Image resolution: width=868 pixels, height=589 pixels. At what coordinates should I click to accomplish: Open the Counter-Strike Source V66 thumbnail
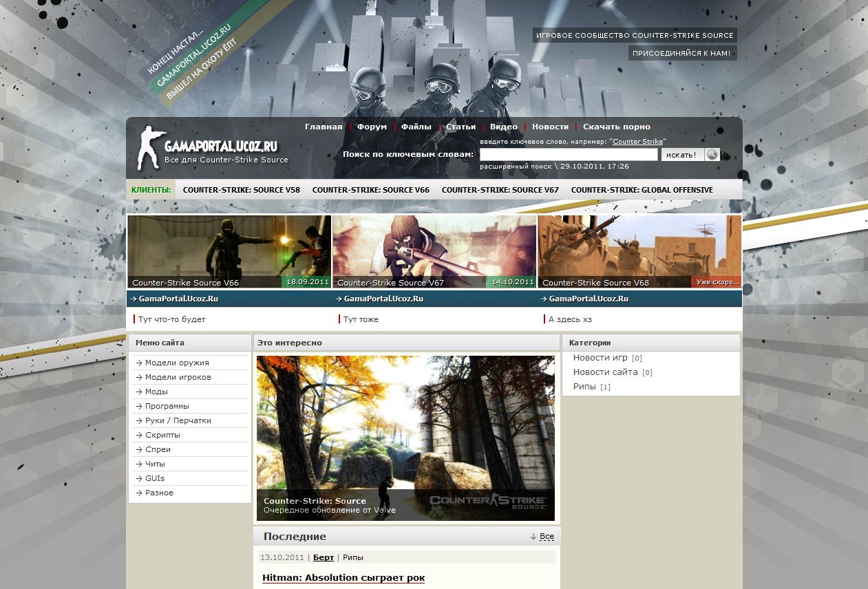point(229,251)
